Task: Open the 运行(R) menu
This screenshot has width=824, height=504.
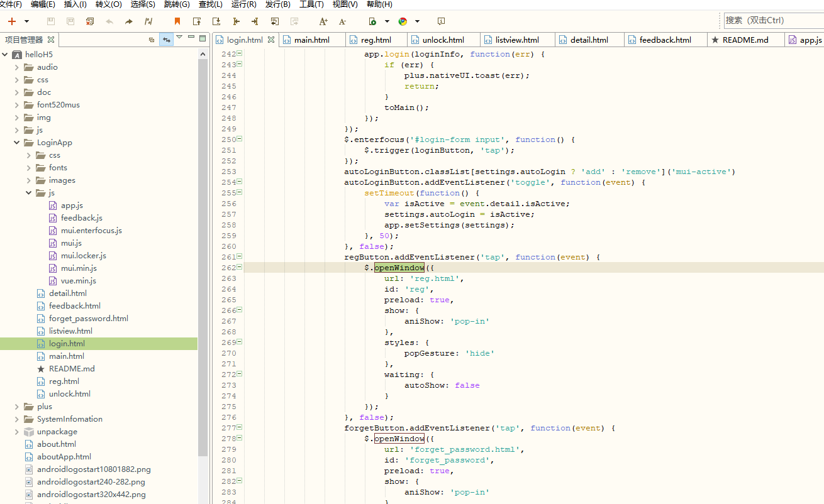Action: click(x=244, y=4)
